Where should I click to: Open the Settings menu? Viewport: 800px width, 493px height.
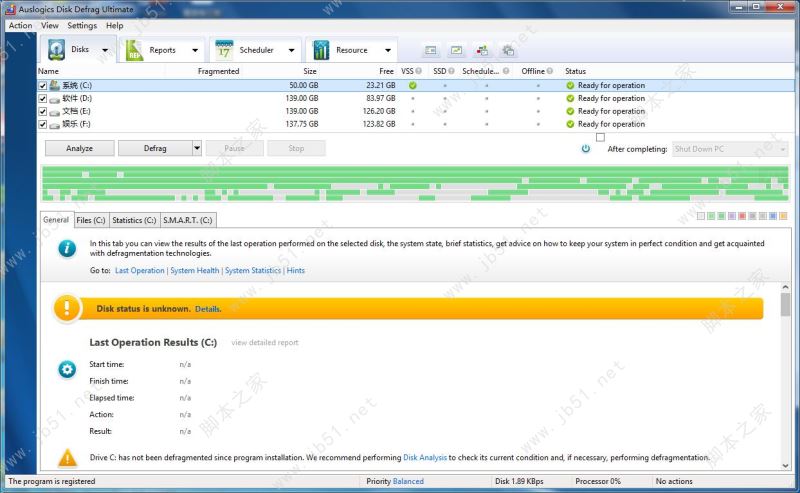[82, 26]
